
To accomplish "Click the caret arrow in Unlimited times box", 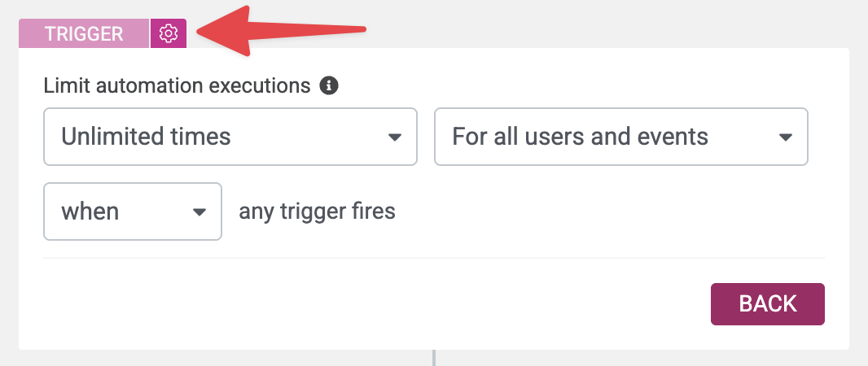I will (394, 137).
